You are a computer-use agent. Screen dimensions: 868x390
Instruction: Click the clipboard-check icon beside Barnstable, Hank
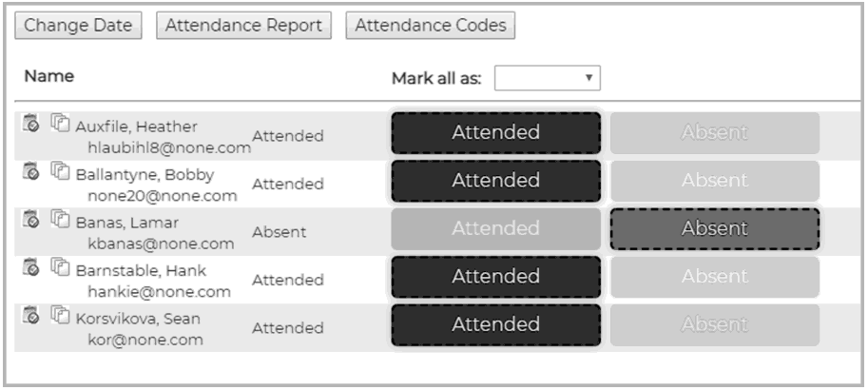click(30, 266)
